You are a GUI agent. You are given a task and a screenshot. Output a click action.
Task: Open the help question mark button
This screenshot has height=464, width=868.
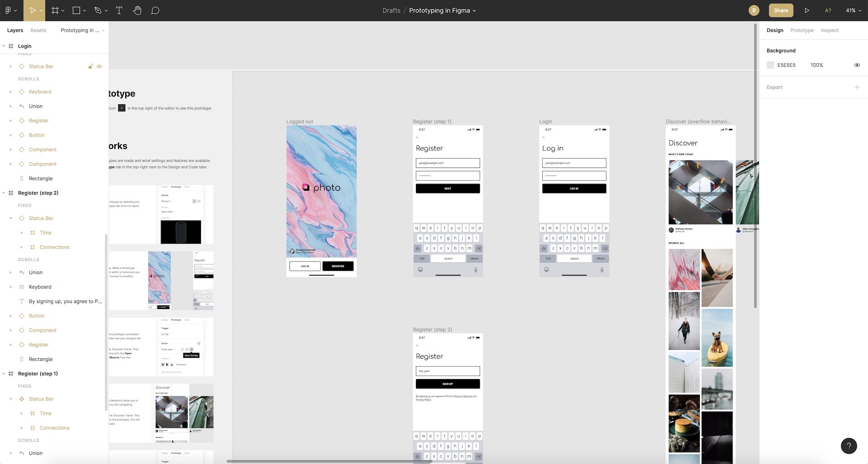pos(849,446)
